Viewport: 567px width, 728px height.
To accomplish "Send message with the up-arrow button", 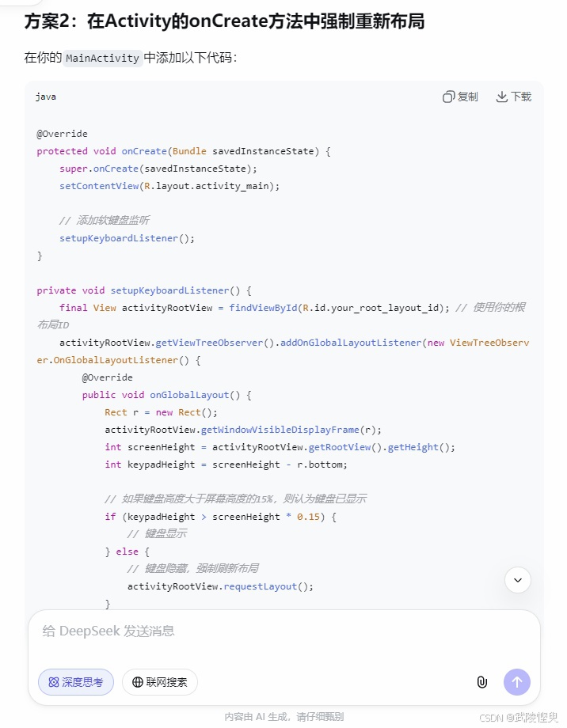I will (x=517, y=682).
